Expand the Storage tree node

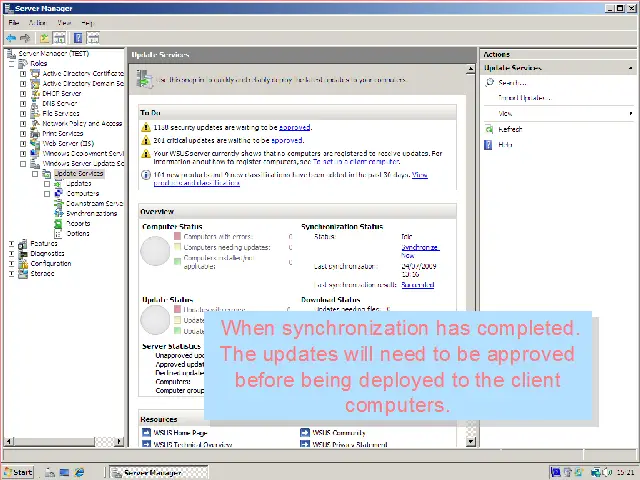click(11, 273)
